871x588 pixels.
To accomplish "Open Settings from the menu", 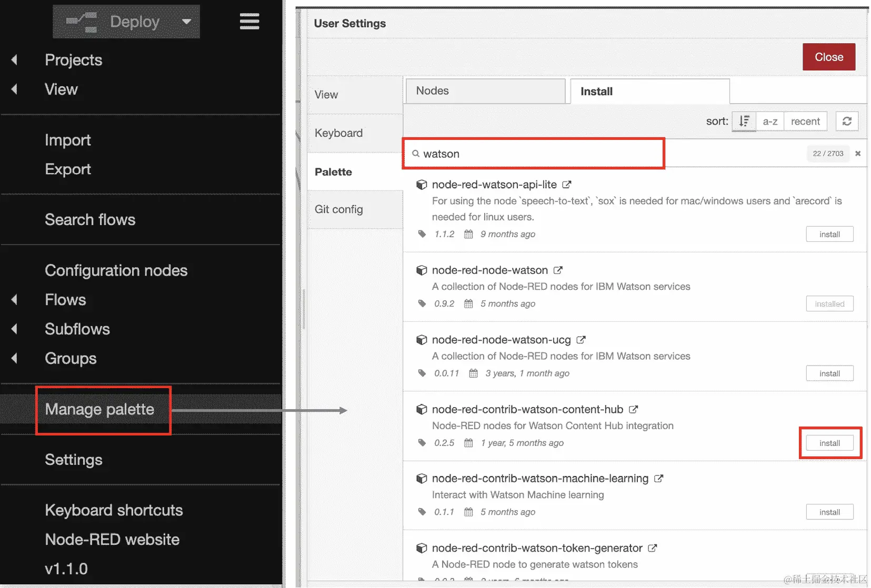I will (x=74, y=460).
